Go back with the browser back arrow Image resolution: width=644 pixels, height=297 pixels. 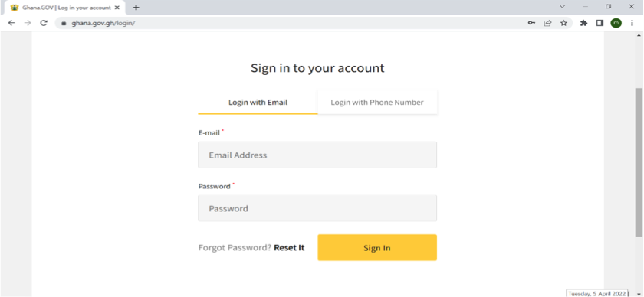tap(11, 23)
